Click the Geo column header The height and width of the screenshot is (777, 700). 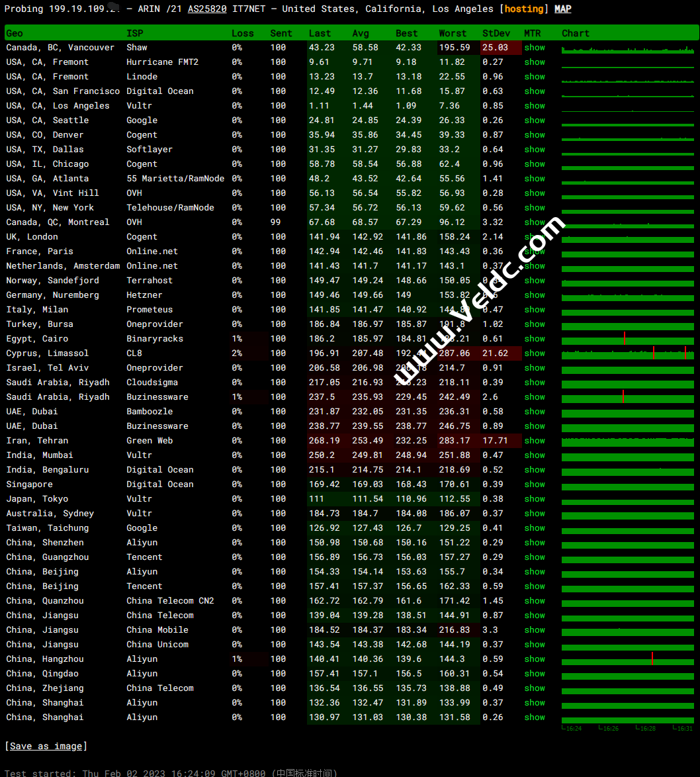coord(15,33)
